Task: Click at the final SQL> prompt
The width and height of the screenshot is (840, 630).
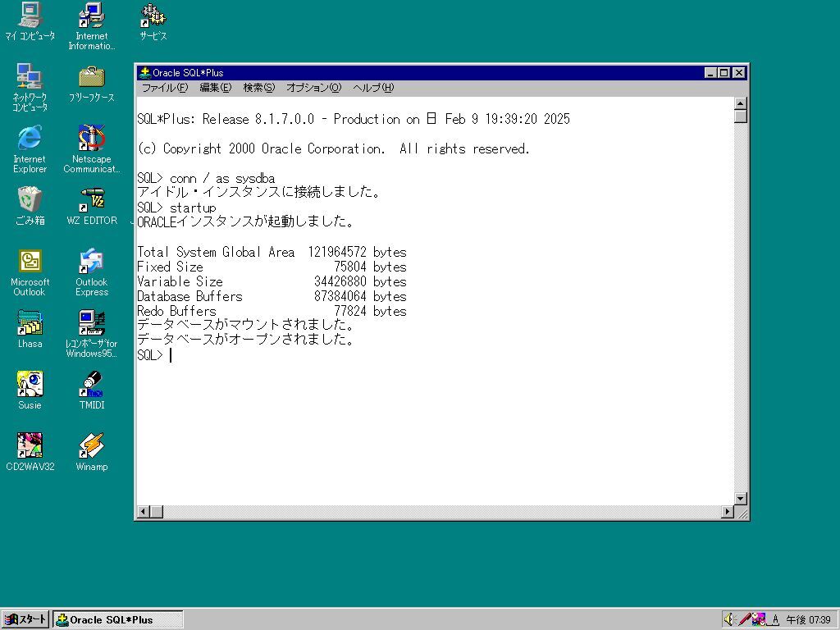Action: click(x=150, y=355)
